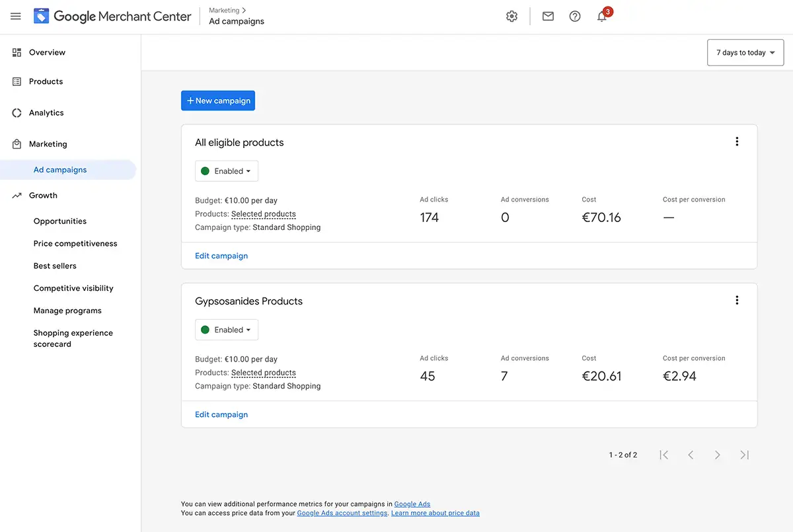
Task: Click the Ad campaigns page heading
Action: pos(237,21)
